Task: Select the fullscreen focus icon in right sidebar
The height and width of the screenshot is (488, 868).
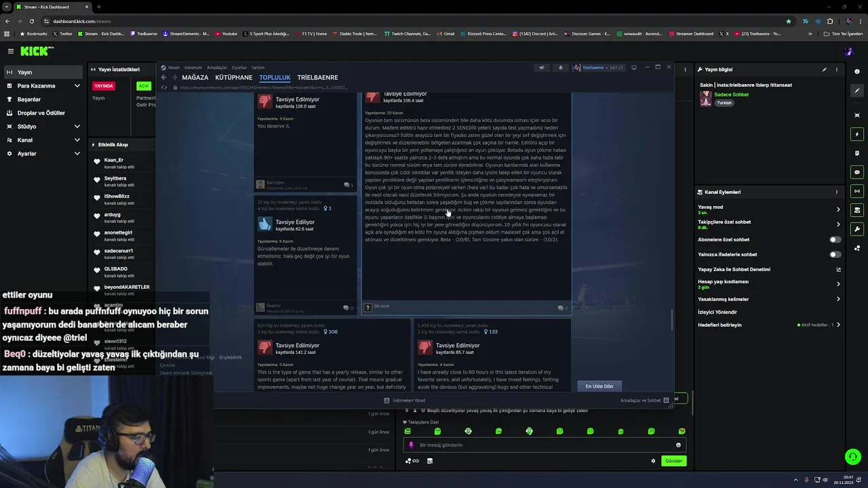Action: 857,115
